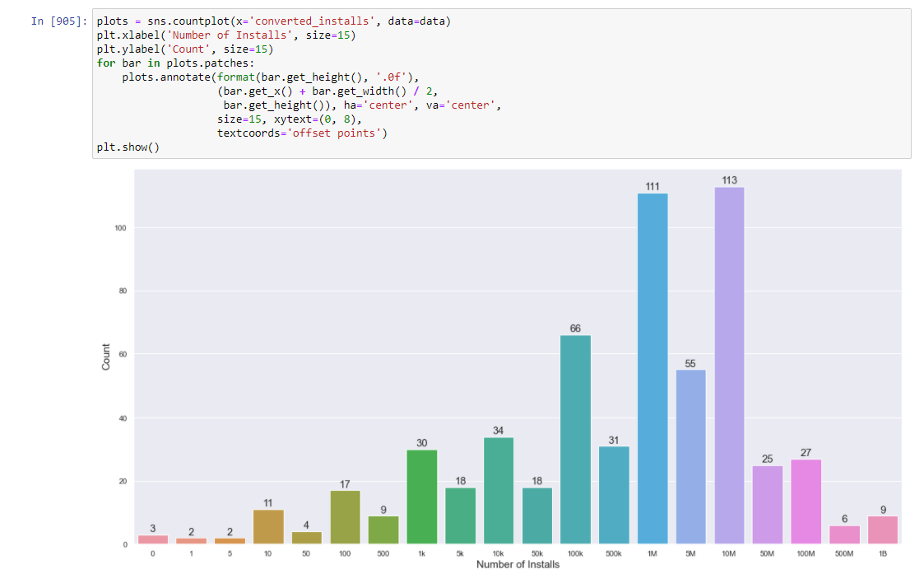Click the 100 tick on the y-axis
The image size is (924, 583).
pyautogui.click(x=122, y=229)
